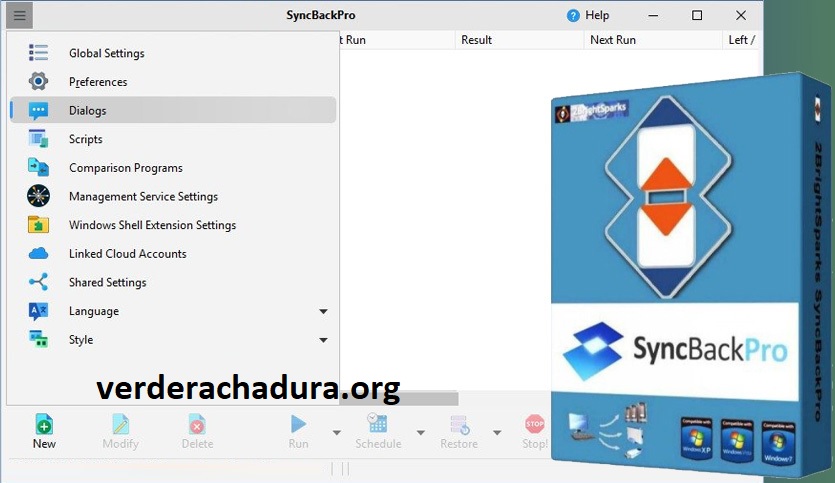Click the horizontal scrollbar thumb
This screenshot has width=835, height=483.
(x=399, y=398)
